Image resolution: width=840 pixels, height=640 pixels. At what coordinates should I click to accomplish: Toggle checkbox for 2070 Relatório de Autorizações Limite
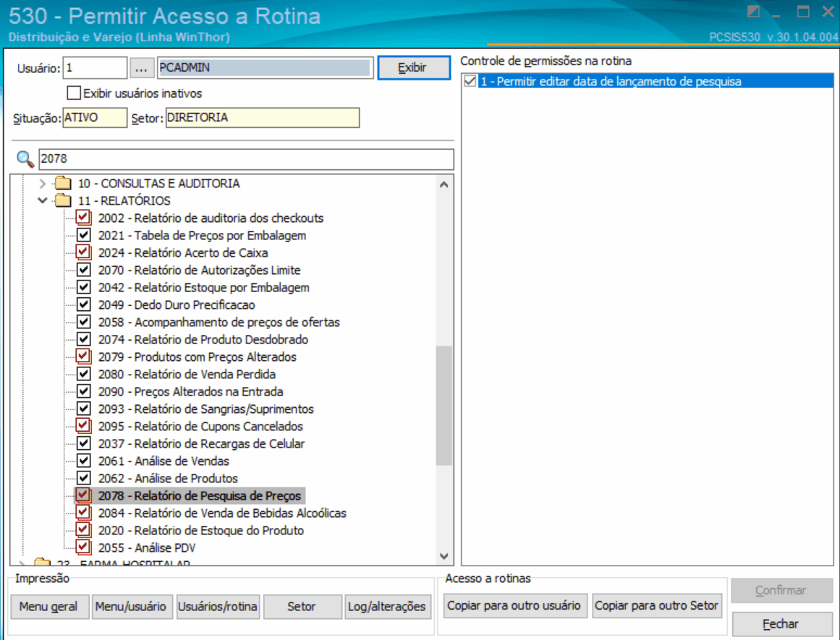[x=84, y=270]
